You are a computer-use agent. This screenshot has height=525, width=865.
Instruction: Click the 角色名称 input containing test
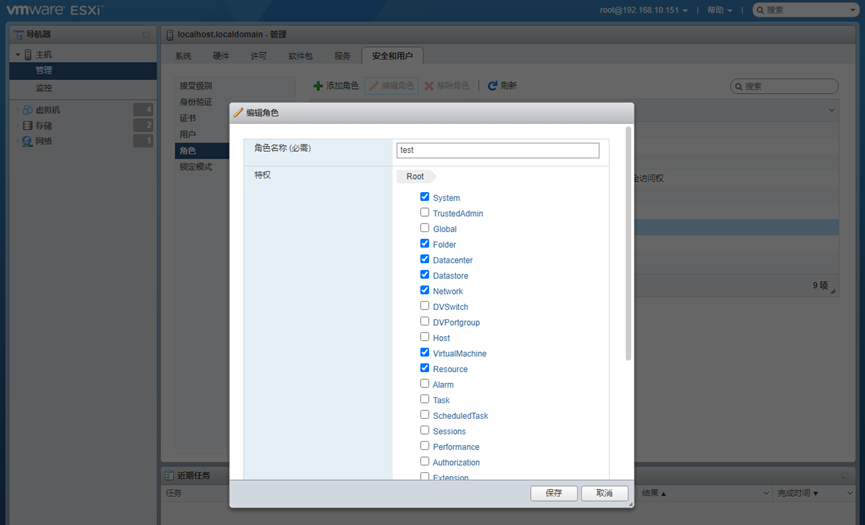coord(498,150)
